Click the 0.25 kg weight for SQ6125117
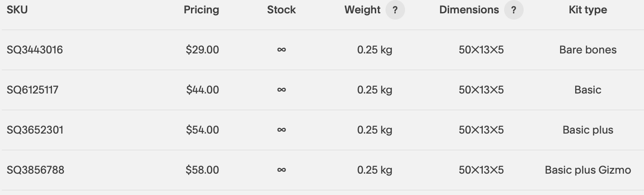644x195 pixels. 374,90
